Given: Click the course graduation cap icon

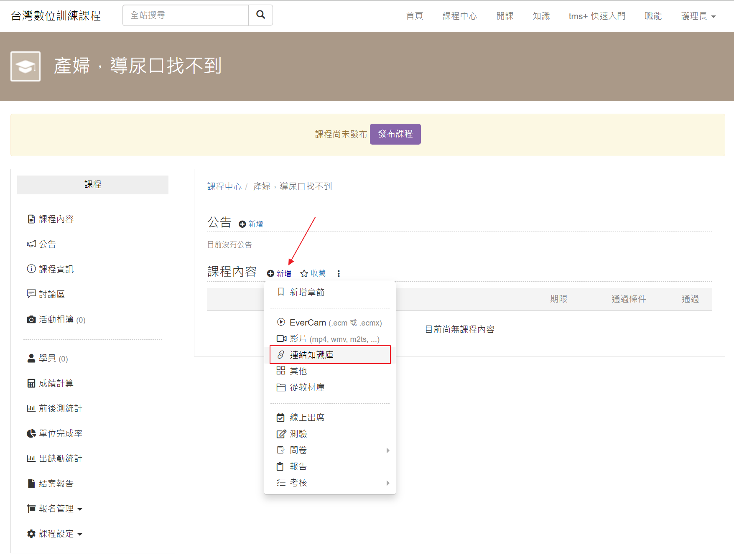Looking at the screenshot, I should (x=25, y=66).
